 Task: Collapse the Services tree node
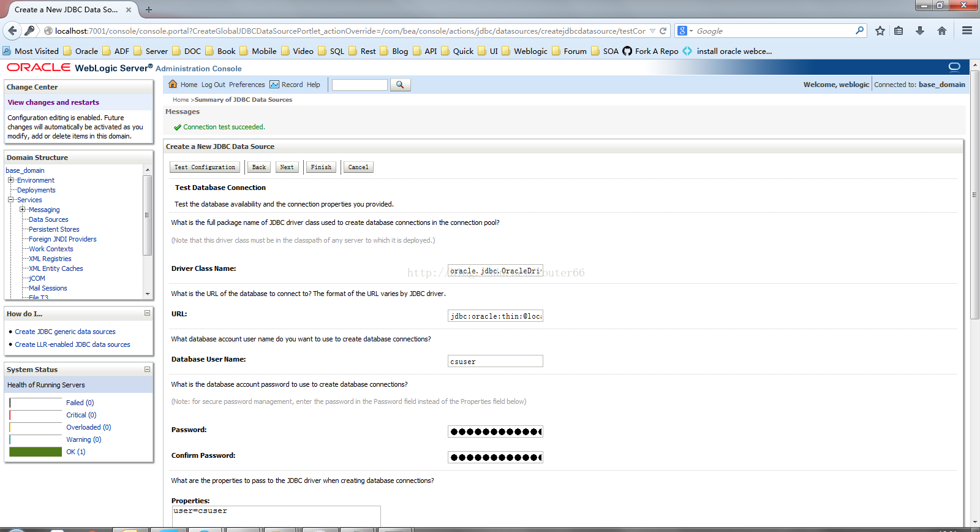coord(10,200)
